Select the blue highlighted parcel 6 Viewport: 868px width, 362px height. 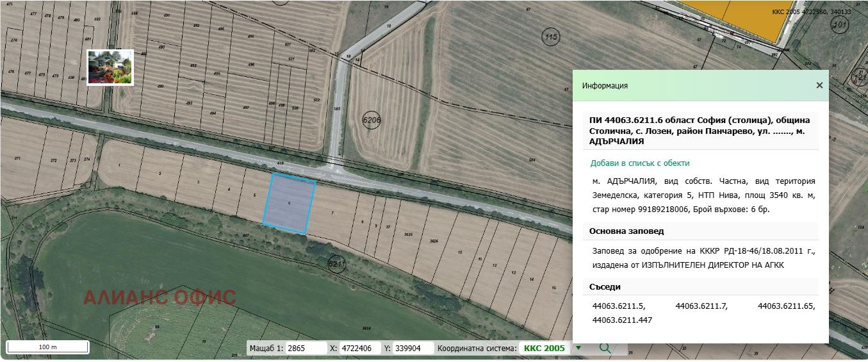coord(289,202)
